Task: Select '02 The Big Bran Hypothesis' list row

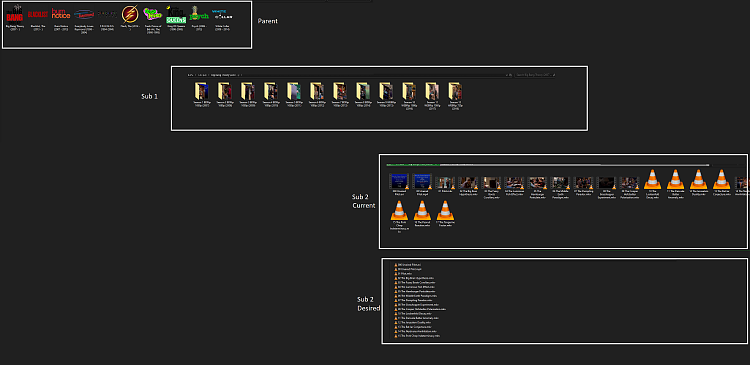Action: (414, 278)
